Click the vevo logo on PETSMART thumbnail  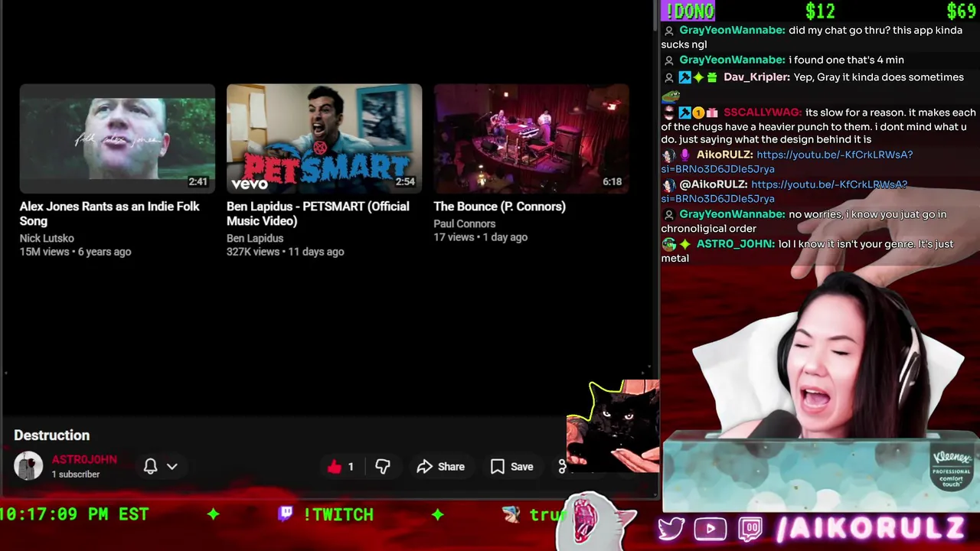(250, 184)
